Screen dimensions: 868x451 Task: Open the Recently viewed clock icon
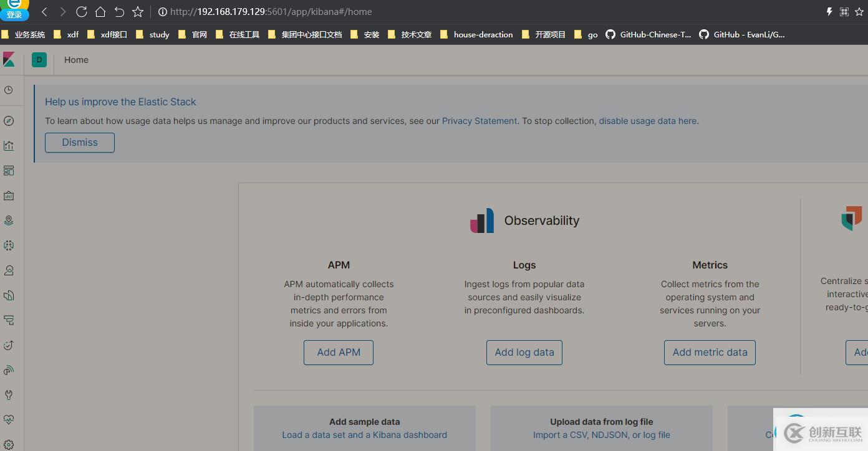pos(9,90)
